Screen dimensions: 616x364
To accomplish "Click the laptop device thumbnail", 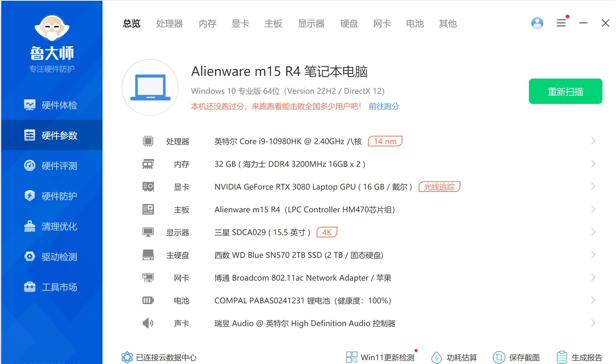I will [150, 87].
